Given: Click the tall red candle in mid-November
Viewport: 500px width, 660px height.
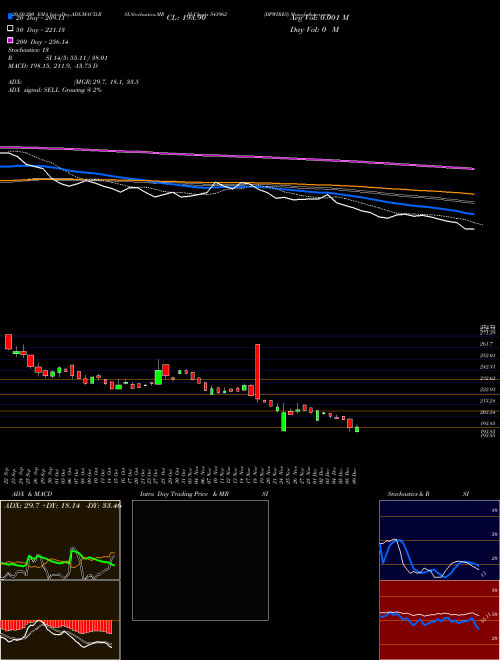Looking at the screenshot, I should (x=258, y=372).
